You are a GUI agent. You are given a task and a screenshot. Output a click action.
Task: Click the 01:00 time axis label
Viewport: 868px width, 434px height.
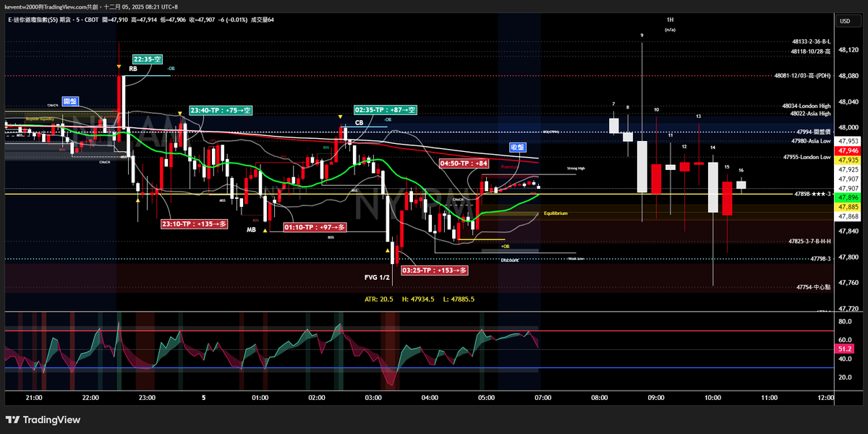[260, 398]
